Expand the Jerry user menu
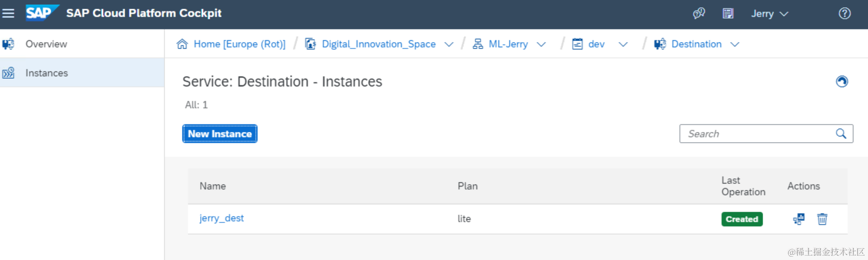 [x=769, y=14]
